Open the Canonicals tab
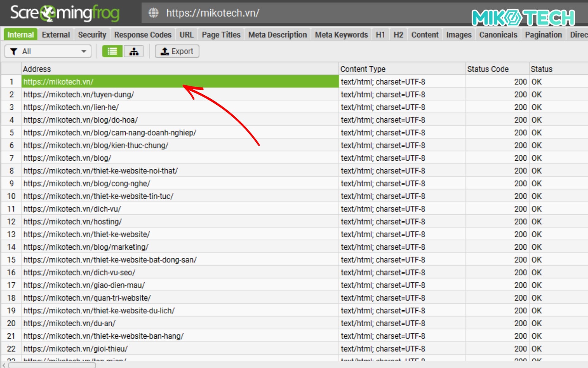This screenshot has width=588, height=368. [x=498, y=35]
